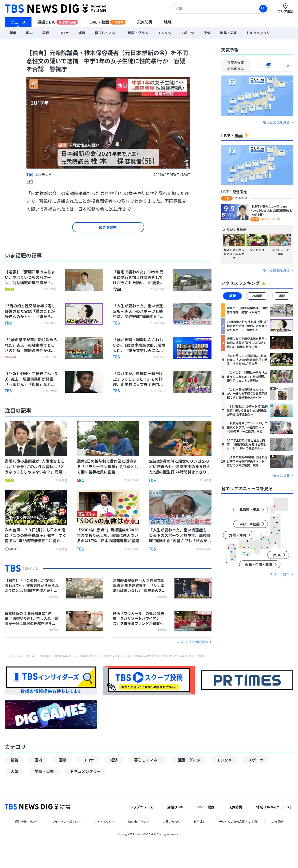Play the main article video

108,122
